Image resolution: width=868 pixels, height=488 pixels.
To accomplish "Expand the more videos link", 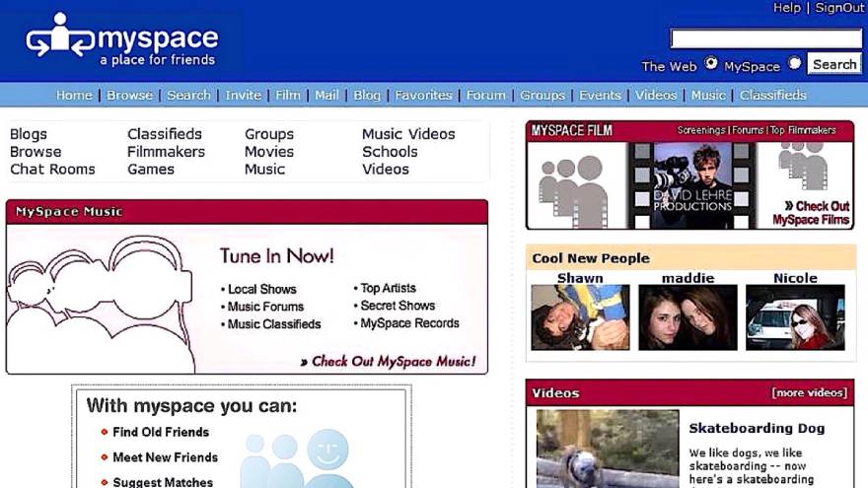I will click(809, 393).
